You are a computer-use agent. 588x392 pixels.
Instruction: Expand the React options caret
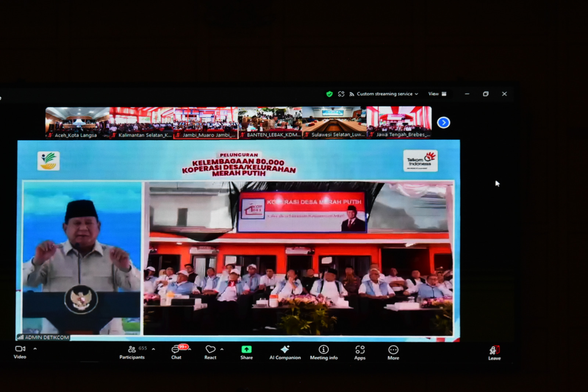222,349
